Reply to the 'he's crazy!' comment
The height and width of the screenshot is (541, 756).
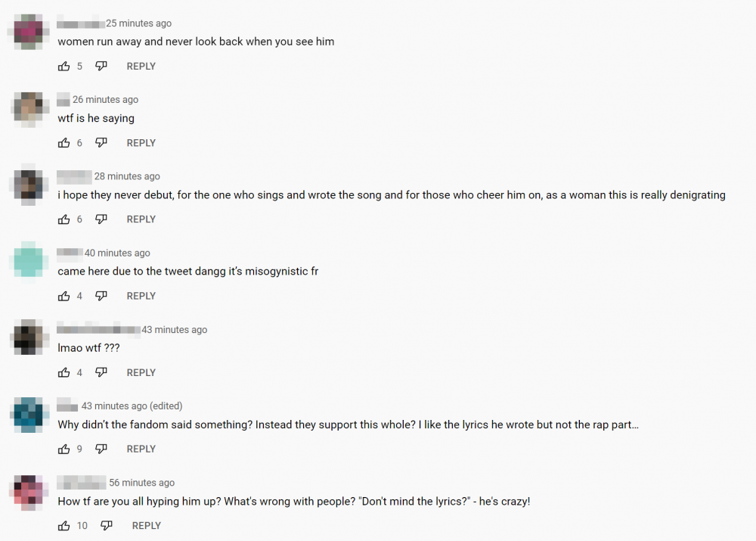[x=147, y=526]
